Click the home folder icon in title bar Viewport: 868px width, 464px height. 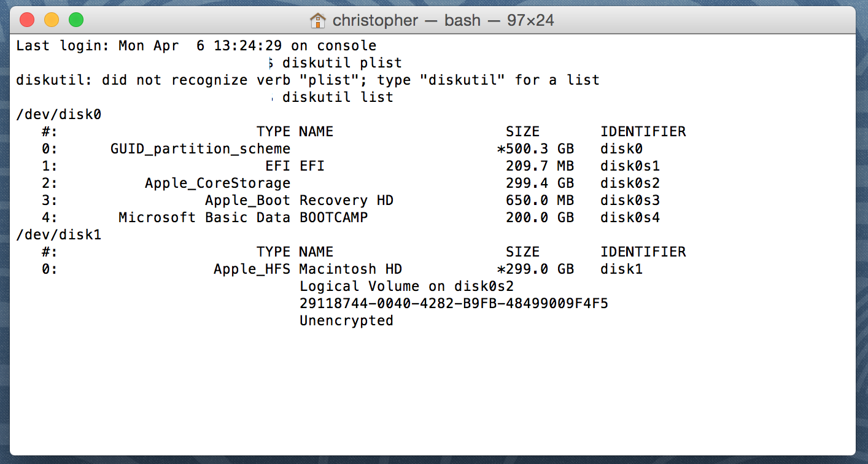click(317, 20)
